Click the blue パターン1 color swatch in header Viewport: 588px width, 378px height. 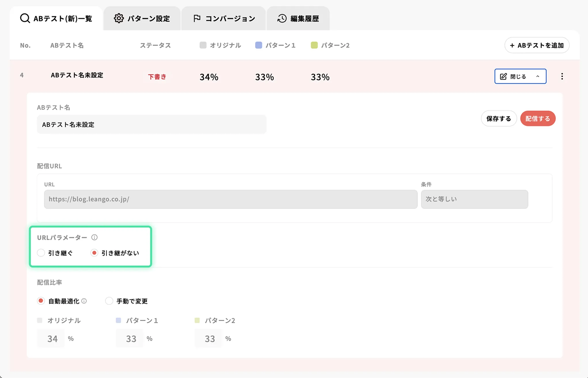point(259,45)
